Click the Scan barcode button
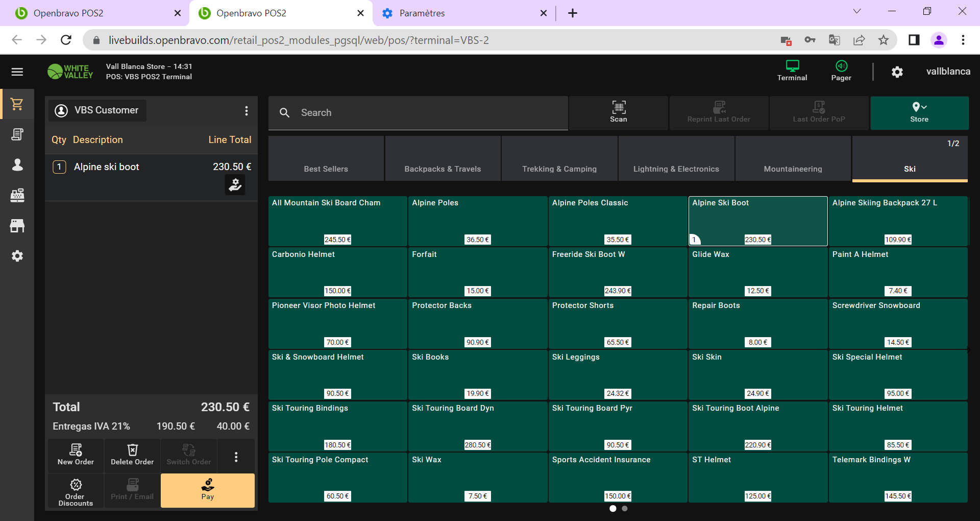 coord(618,112)
